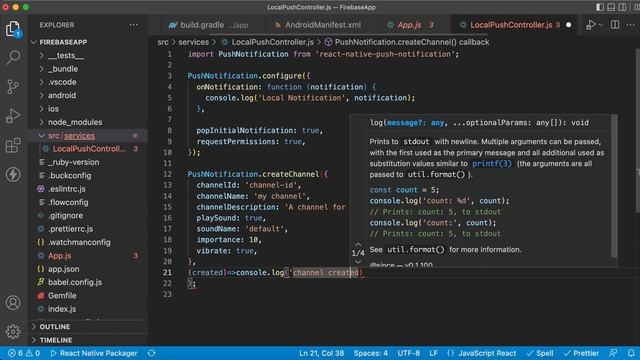The image size is (640, 360).
Task: Open .flowconfig file
Action: pos(68,202)
